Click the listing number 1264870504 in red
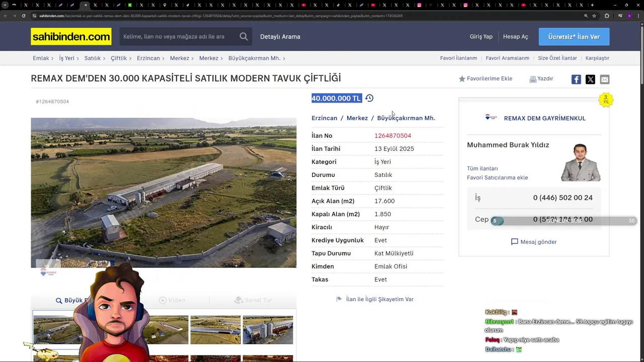Screen dimensions: 644x362 (392, 136)
